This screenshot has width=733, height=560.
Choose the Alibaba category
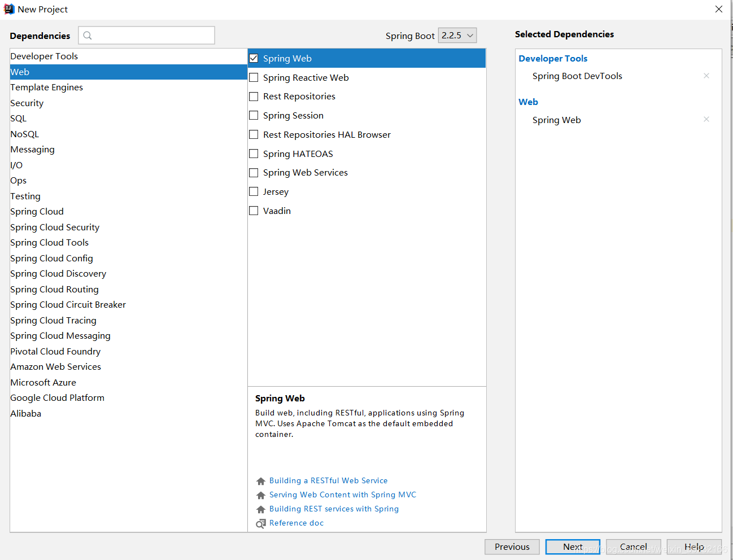[x=129, y=413]
